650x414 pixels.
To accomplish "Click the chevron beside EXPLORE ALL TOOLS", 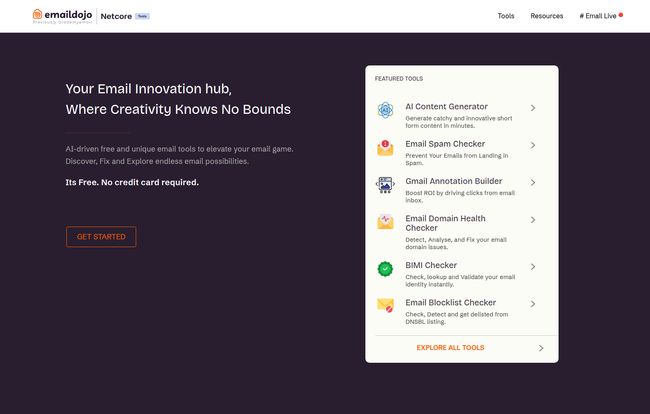I will [541, 348].
